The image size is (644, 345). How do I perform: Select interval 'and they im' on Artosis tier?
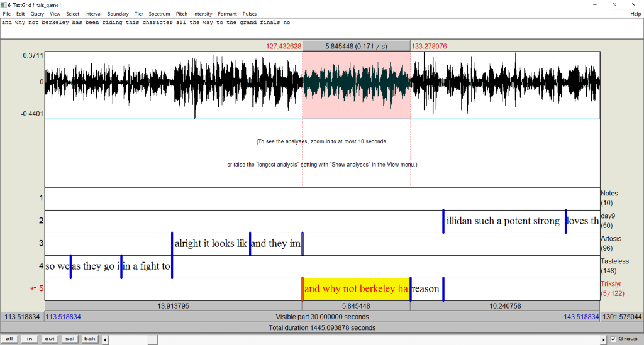[276, 244]
